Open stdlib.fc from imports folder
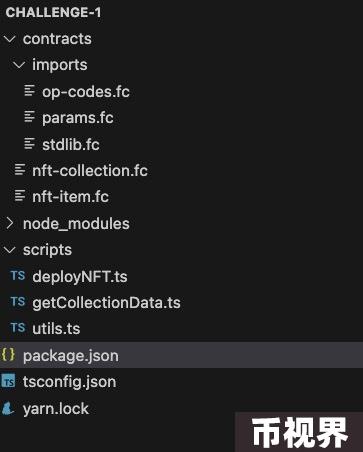The height and width of the screenshot is (452, 363). 71,144
